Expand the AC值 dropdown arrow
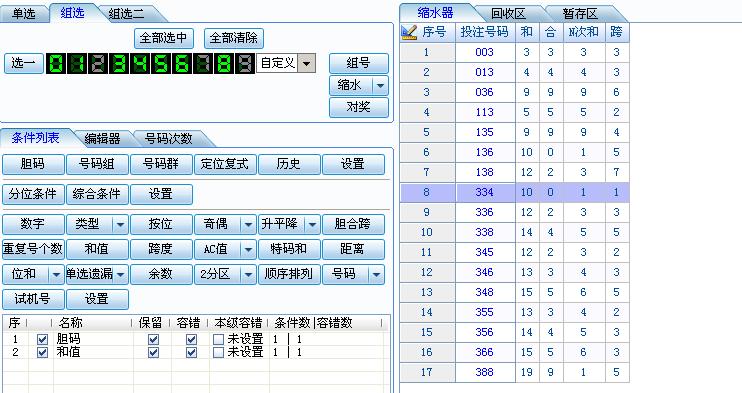 (x=248, y=249)
